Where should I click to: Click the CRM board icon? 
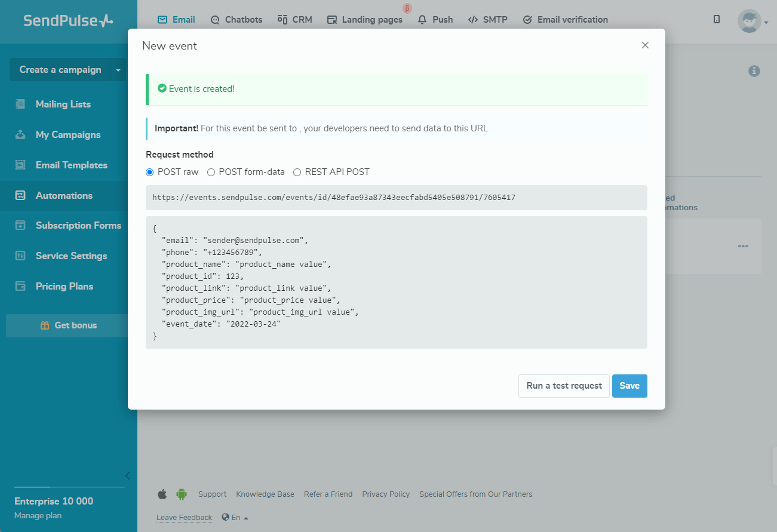point(282,20)
